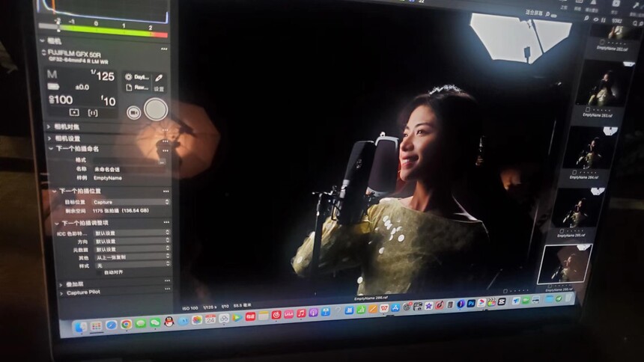Click the M exposure mode indicator
This screenshot has width=644, height=362.
(52, 74)
